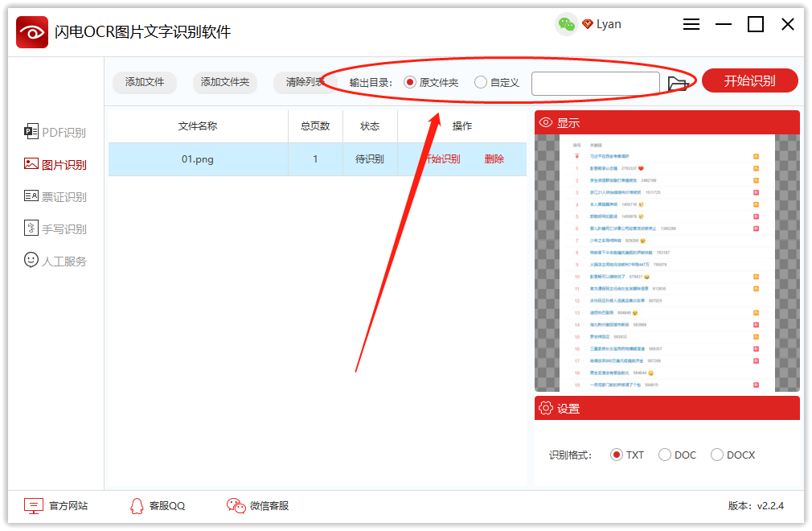Click the VIP diamond icon beside Lyan
812x531 pixels.
[587, 24]
